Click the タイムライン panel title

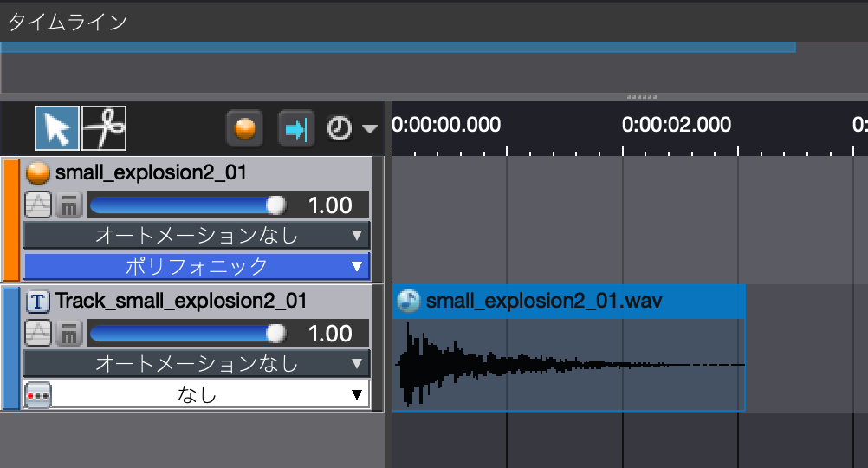click(68, 23)
